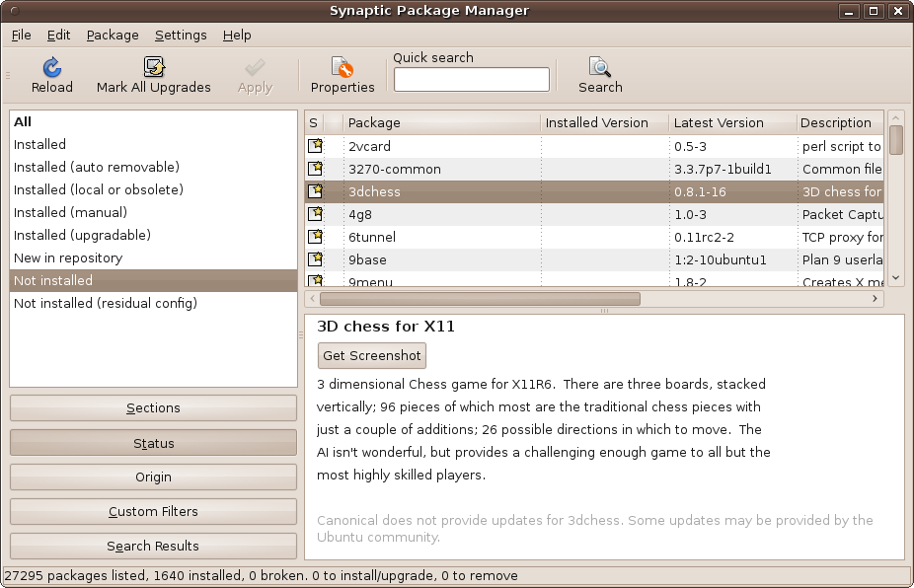Click the Search magnifier icon
Viewport: 914px width, 588px height.
[x=599, y=65]
